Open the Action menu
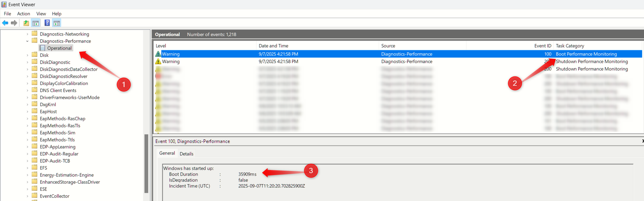This screenshot has width=644, height=201. pyautogui.click(x=23, y=14)
